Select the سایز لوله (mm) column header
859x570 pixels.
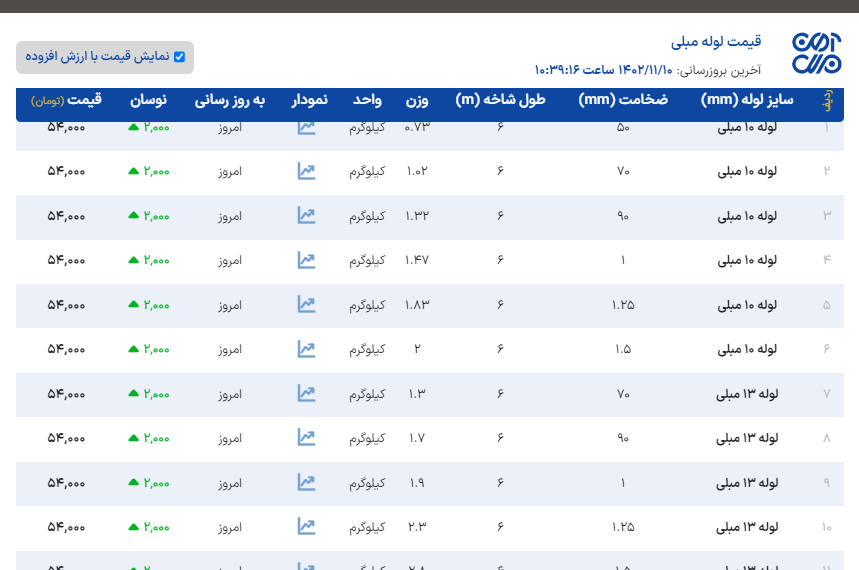tap(746, 100)
